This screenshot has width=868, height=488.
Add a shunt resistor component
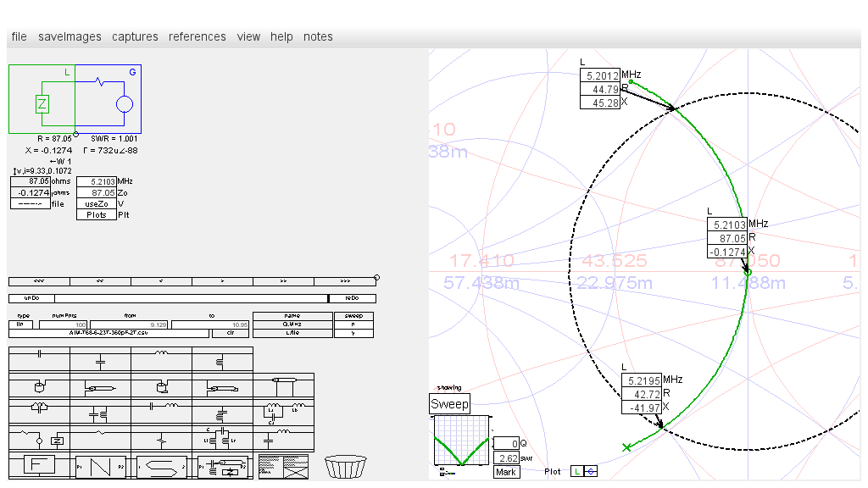coord(161,440)
